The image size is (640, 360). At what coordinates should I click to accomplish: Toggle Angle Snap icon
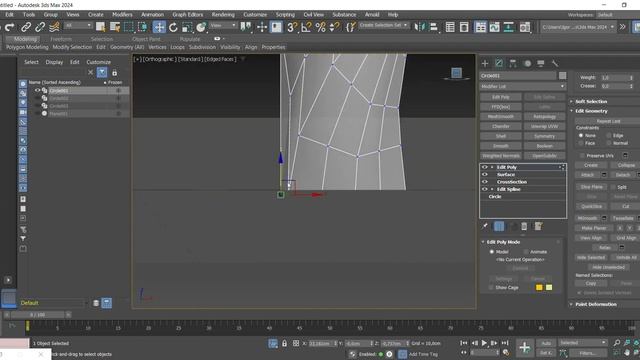click(x=306, y=27)
